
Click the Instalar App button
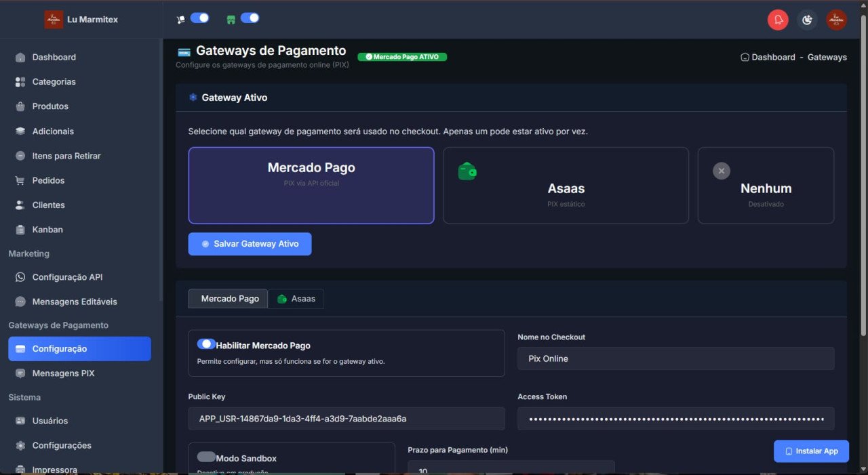click(x=811, y=451)
